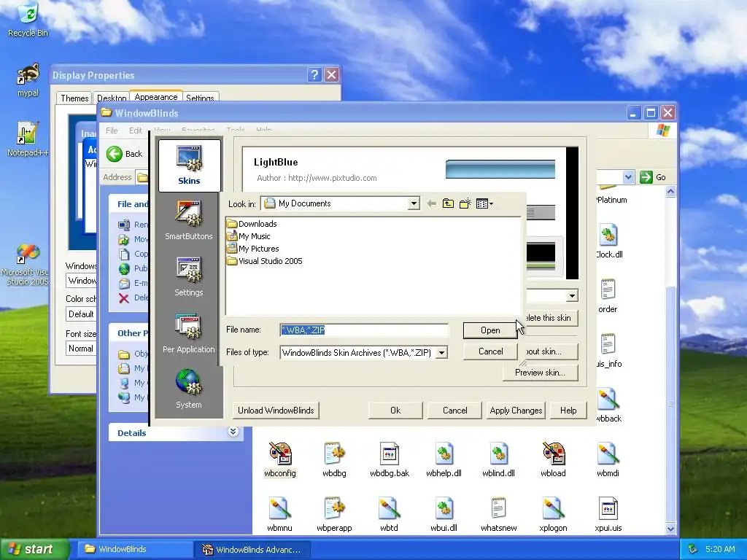This screenshot has height=560, width=747.
Task: Select the mypal desktop shortcut
Action: click(x=28, y=80)
